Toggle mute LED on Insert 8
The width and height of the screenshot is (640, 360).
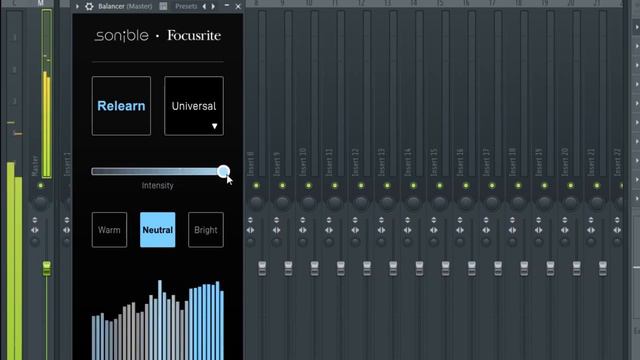tap(256, 186)
